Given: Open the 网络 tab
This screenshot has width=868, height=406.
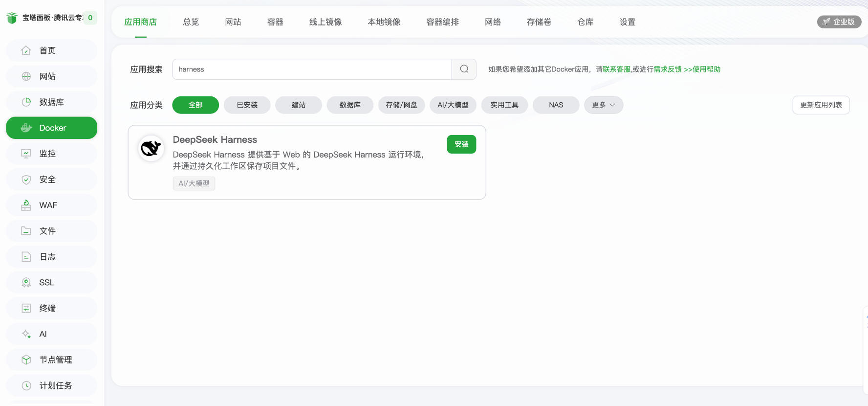Looking at the screenshot, I should [493, 22].
